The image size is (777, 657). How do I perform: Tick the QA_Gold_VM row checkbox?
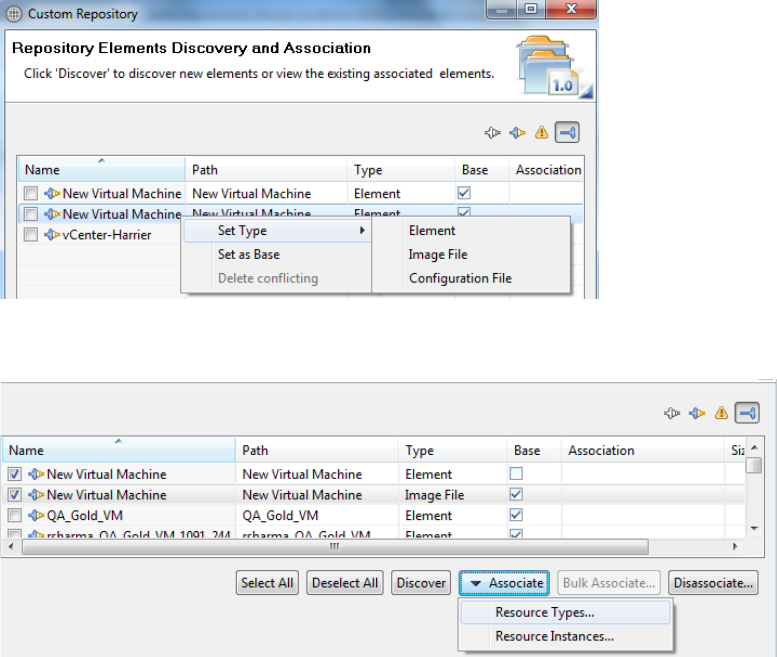pos(15,516)
